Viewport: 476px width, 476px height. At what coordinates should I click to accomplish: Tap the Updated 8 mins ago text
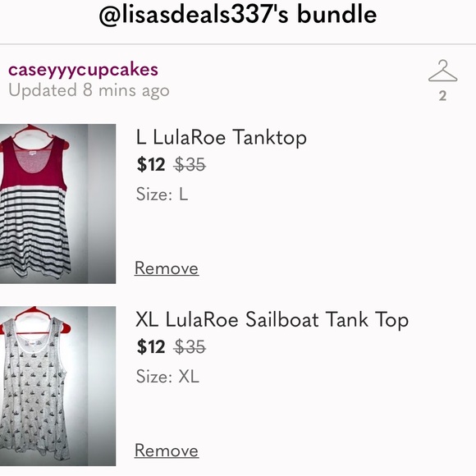[89, 90]
